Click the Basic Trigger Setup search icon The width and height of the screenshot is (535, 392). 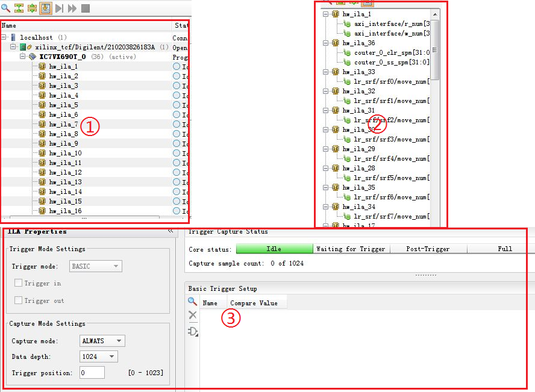[x=192, y=301]
